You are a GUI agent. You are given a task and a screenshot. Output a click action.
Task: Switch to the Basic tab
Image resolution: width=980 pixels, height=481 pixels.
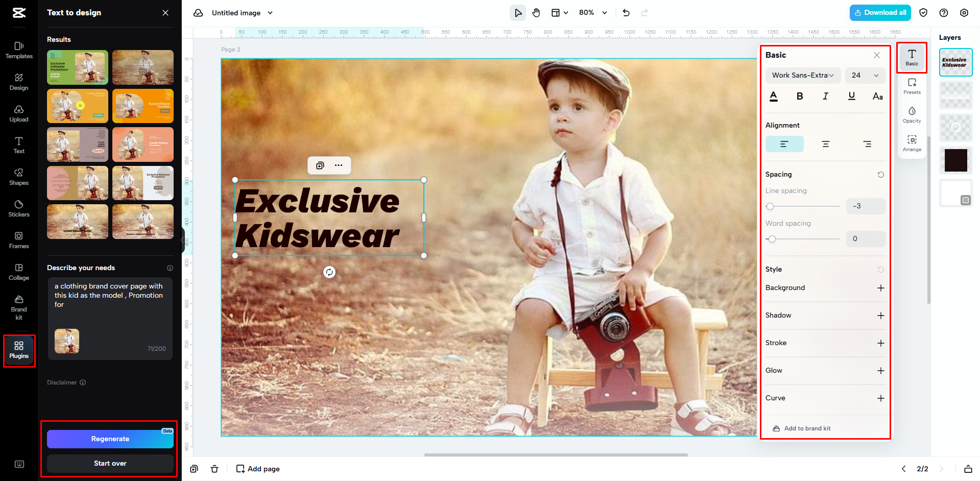pos(912,57)
